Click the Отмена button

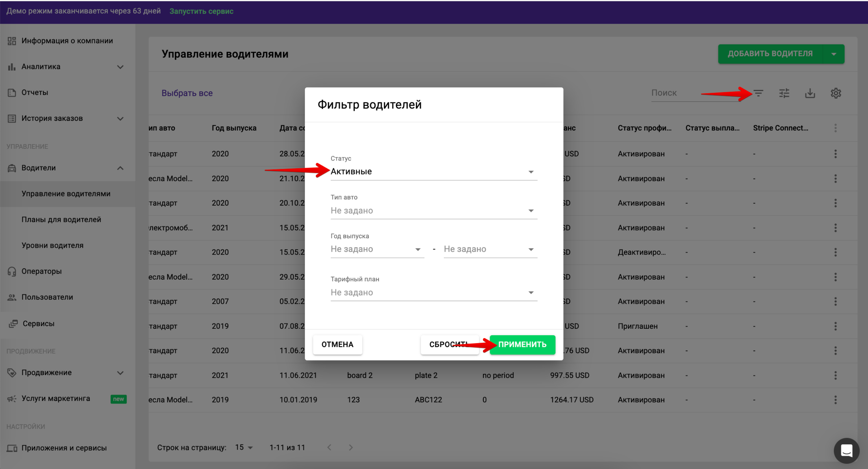337,344
